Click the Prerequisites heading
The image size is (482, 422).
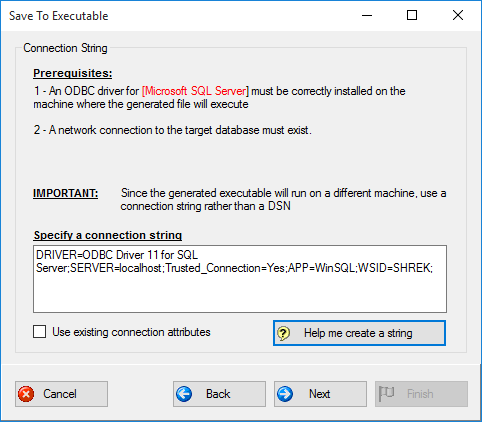coord(73,73)
